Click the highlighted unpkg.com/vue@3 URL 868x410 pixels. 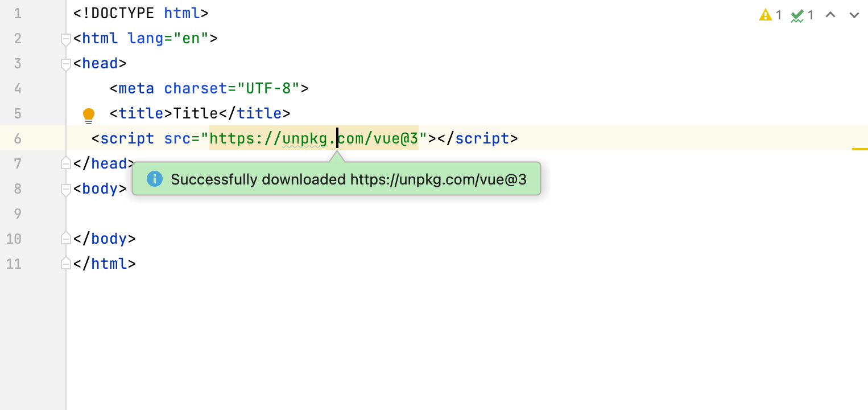[x=313, y=138]
